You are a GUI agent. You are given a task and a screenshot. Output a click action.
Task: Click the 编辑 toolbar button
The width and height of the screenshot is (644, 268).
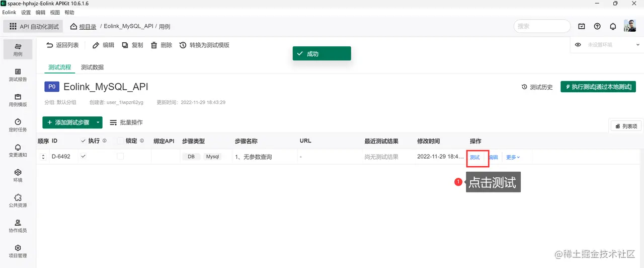click(x=104, y=45)
